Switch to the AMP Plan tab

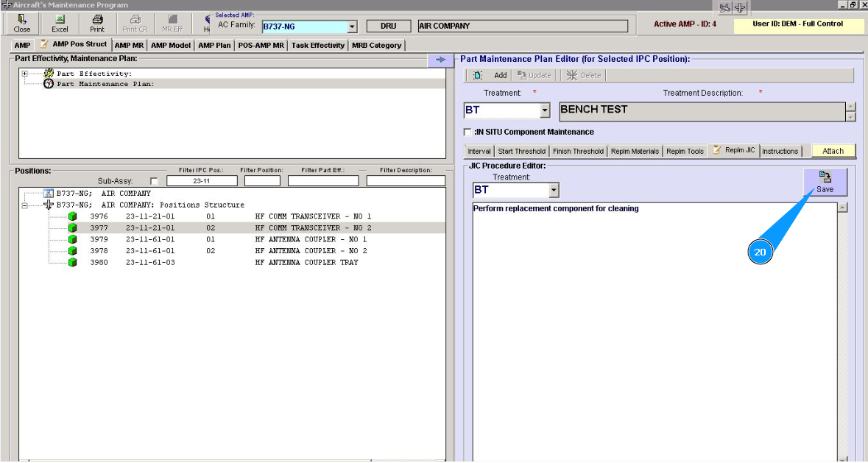(214, 46)
